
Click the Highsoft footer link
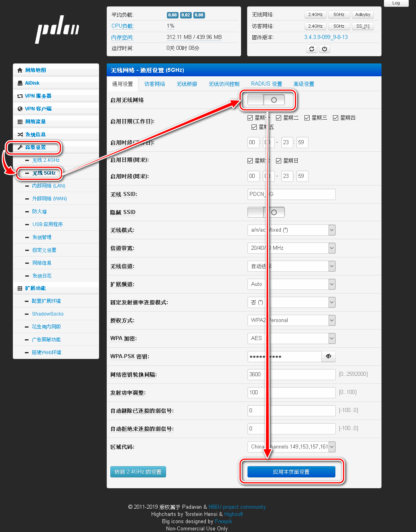click(233, 514)
